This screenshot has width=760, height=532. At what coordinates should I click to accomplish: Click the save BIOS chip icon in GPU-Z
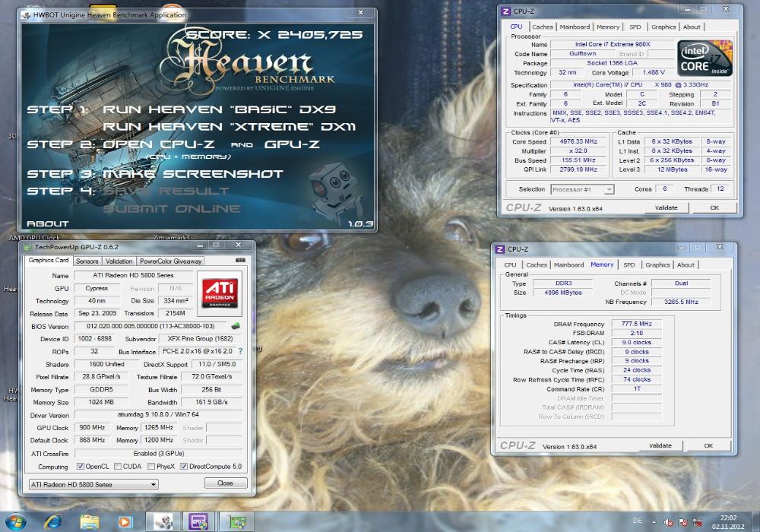pos(236,325)
